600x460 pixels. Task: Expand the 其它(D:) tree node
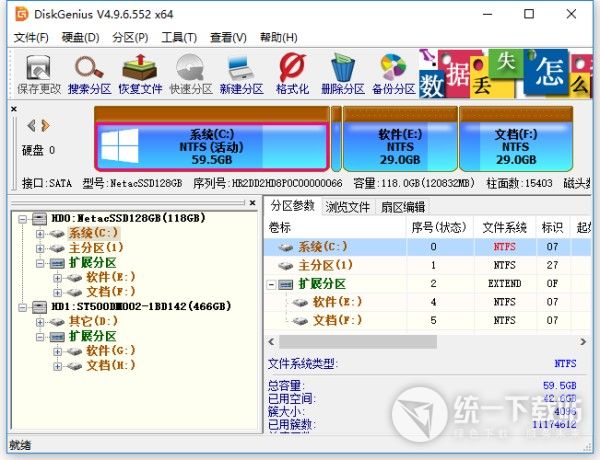pos(40,322)
